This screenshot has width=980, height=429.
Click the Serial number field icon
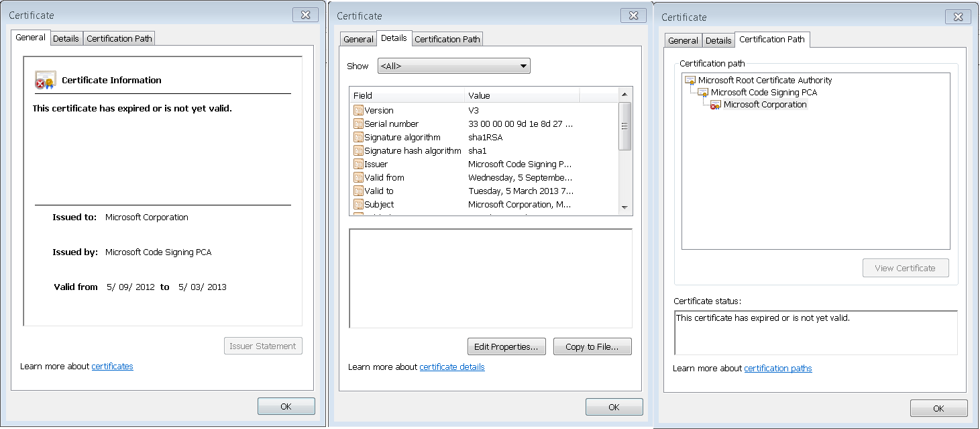click(358, 124)
